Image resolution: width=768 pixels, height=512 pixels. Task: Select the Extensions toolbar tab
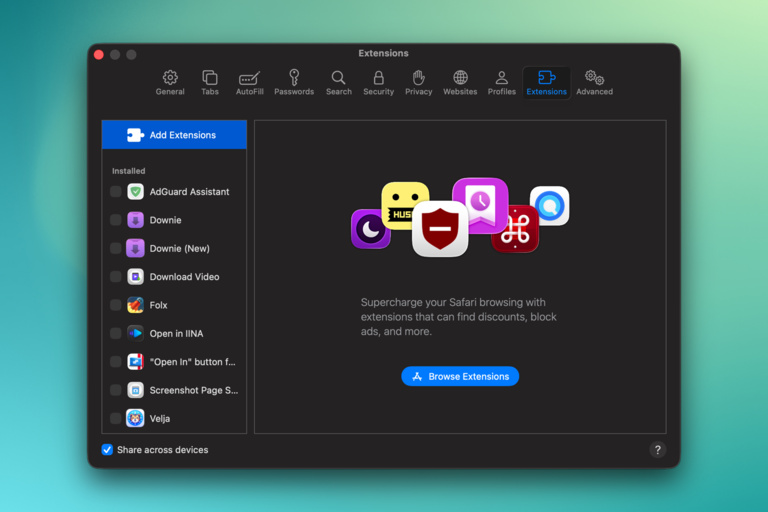pyautogui.click(x=546, y=82)
